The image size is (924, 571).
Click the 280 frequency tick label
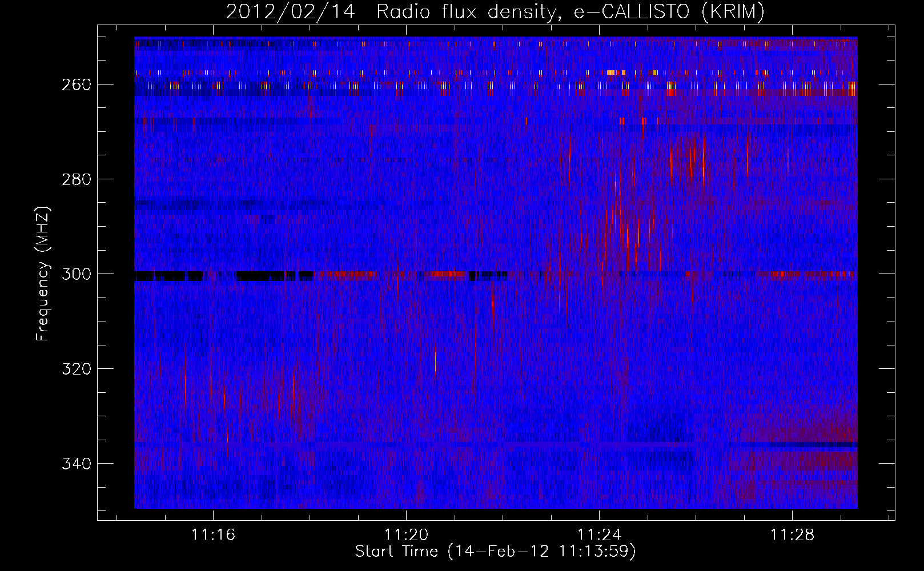76,179
